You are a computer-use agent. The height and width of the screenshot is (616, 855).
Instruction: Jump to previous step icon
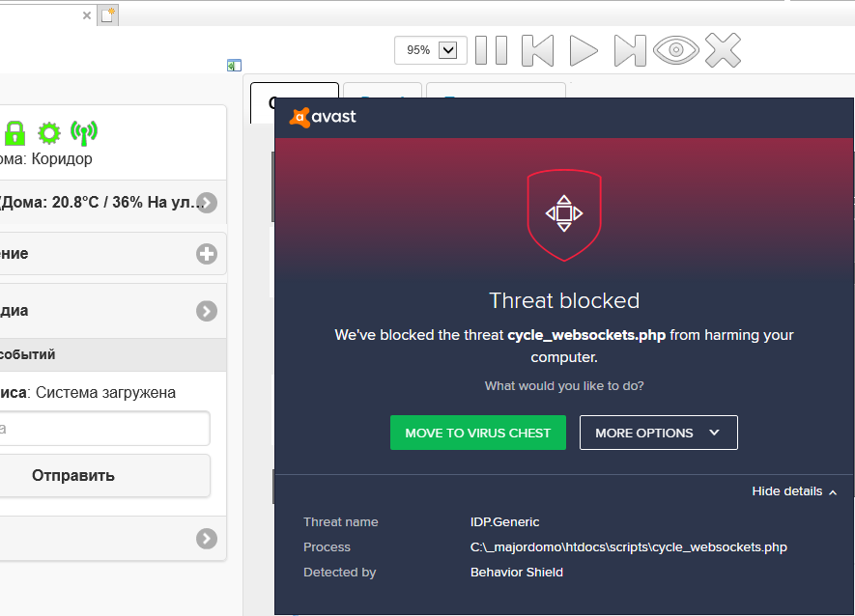538,50
